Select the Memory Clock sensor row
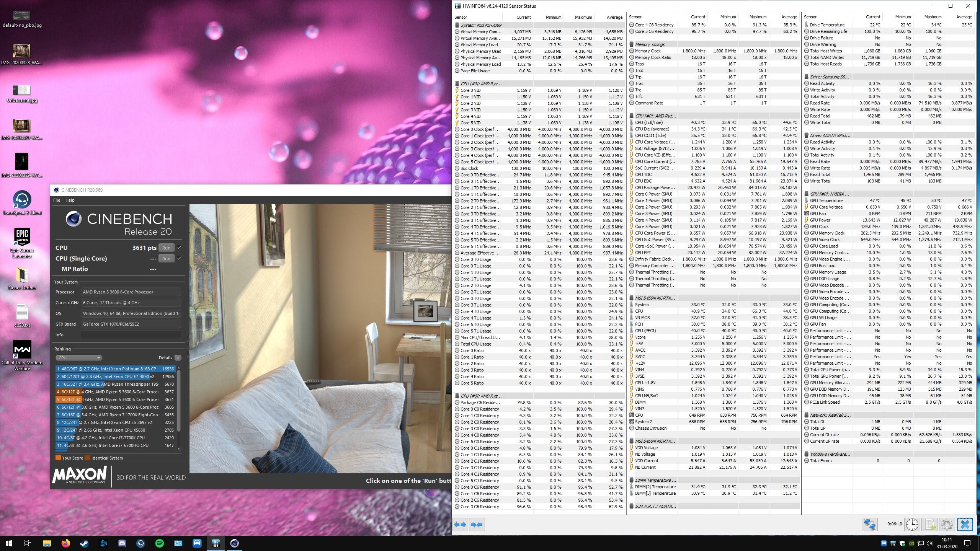This screenshot has width=980, height=551. click(714, 51)
